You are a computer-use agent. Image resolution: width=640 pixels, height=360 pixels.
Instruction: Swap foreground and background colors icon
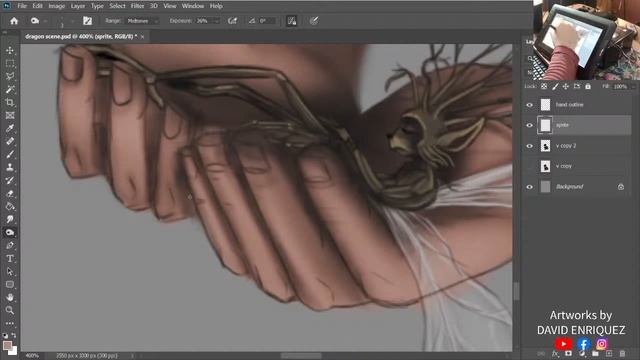(13, 335)
